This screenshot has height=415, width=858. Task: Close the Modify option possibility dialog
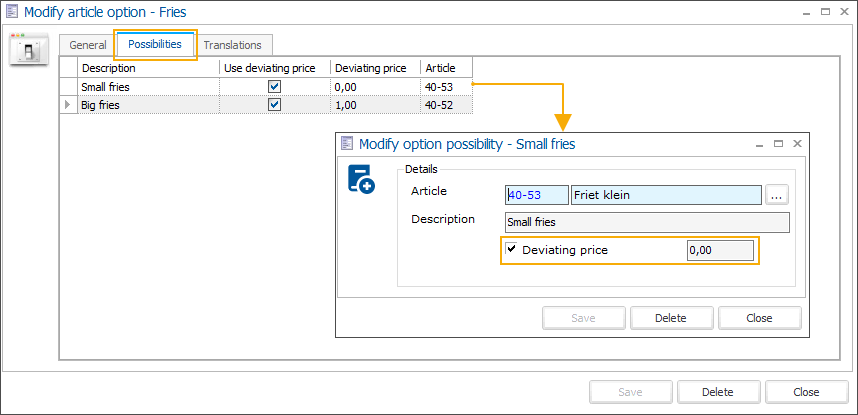click(x=797, y=144)
